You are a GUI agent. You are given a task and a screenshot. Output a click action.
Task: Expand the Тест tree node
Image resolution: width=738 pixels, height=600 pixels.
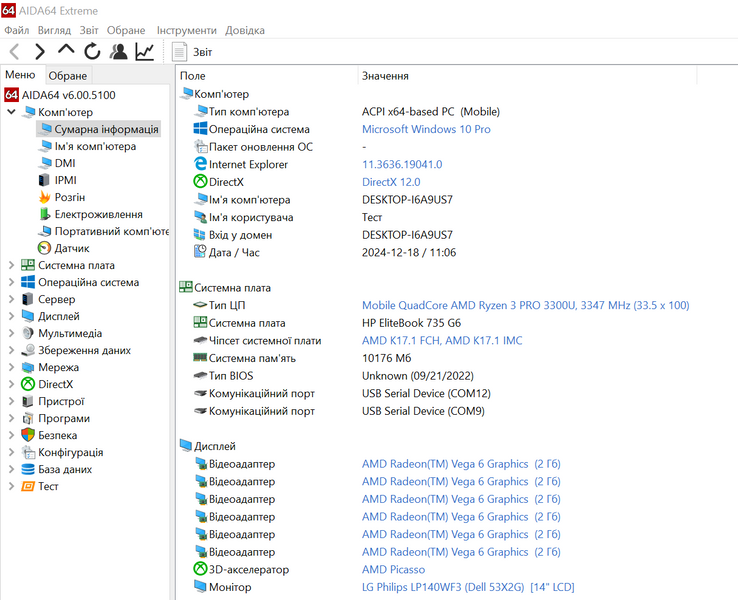point(11,486)
